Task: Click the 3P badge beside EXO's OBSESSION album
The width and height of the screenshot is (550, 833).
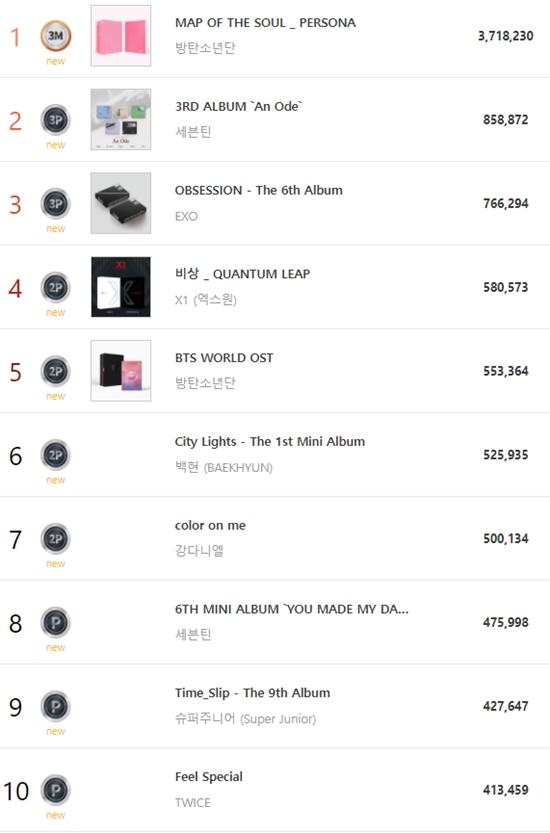Action: [55, 203]
